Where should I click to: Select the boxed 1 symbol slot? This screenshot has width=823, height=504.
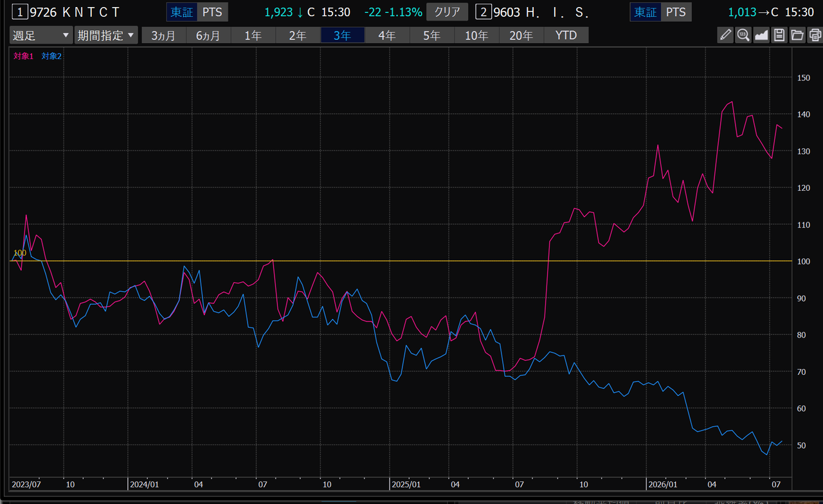coord(21,12)
